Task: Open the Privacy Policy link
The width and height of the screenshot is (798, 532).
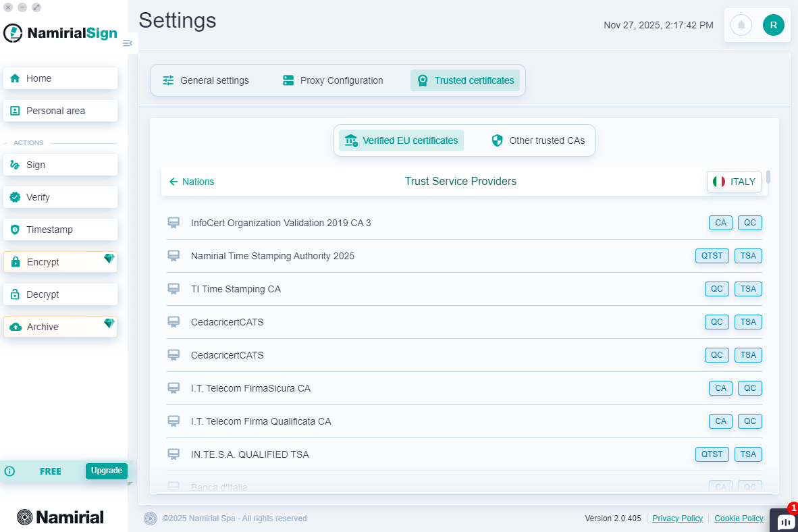Action: [x=677, y=518]
